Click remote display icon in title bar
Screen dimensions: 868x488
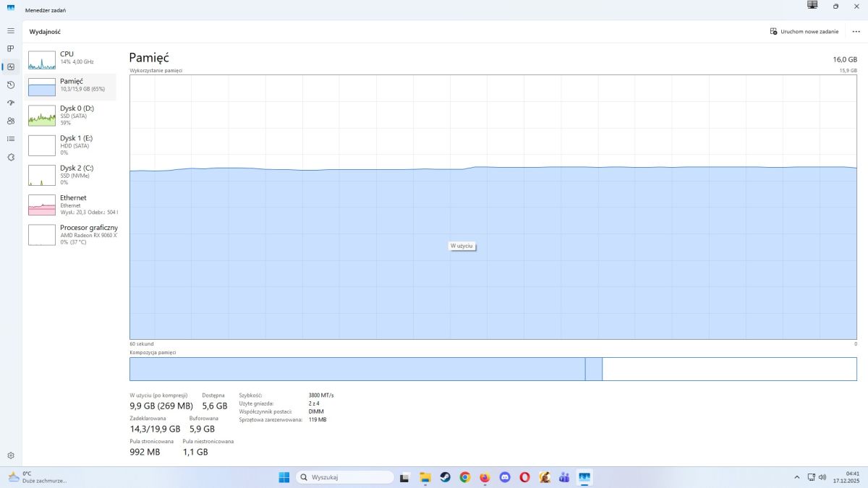click(x=812, y=5)
